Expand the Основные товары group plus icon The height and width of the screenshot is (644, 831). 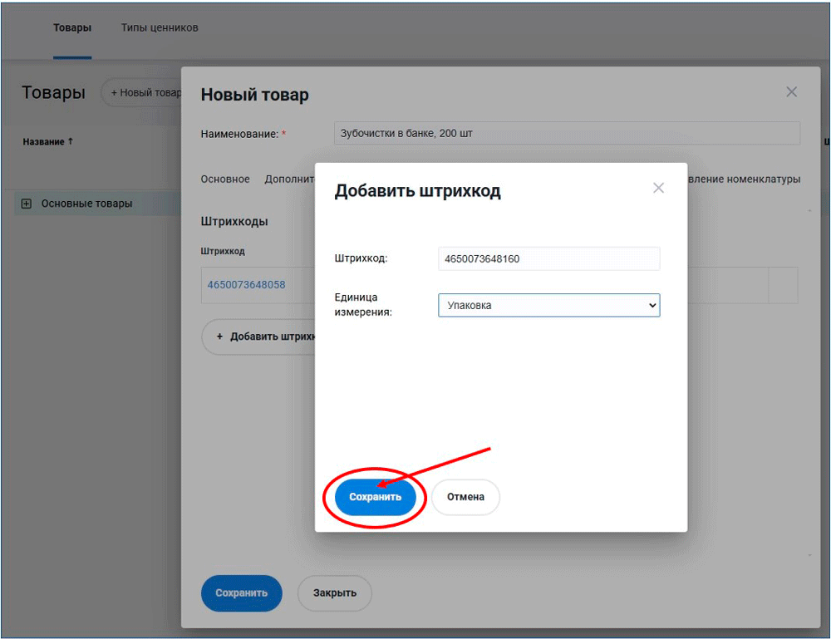[26, 204]
